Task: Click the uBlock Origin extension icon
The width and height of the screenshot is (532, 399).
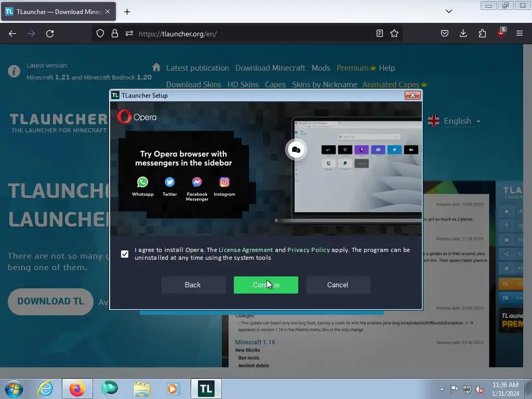Action: point(501,33)
